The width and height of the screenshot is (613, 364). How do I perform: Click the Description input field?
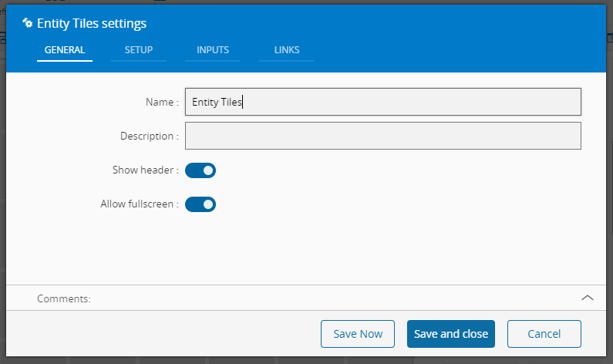pos(383,136)
